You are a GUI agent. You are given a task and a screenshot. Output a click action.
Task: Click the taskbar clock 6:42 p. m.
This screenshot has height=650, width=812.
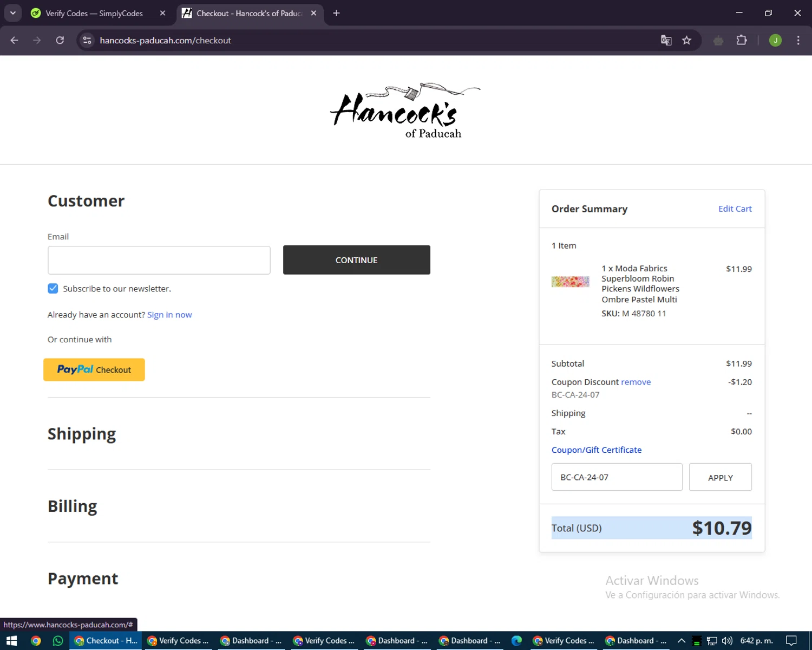point(757,641)
